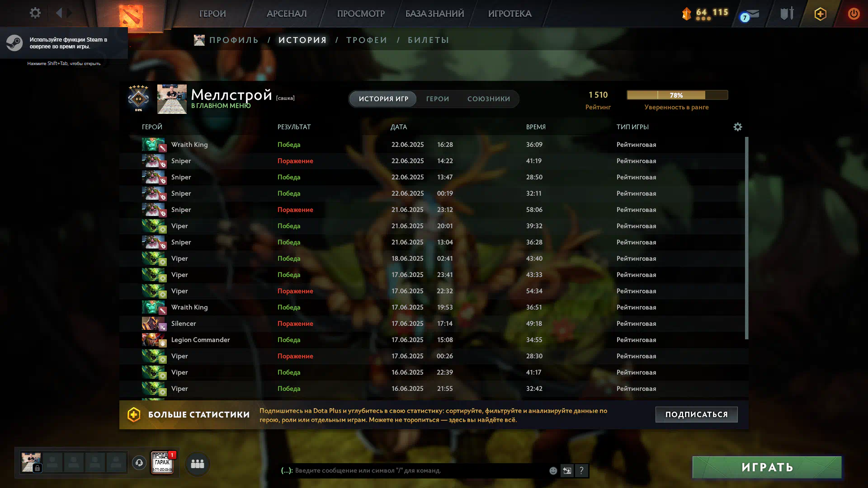The width and height of the screenshot is (868, 488).
Task: Click the rank confidence 78% bar
Action: tap(677, 95)
